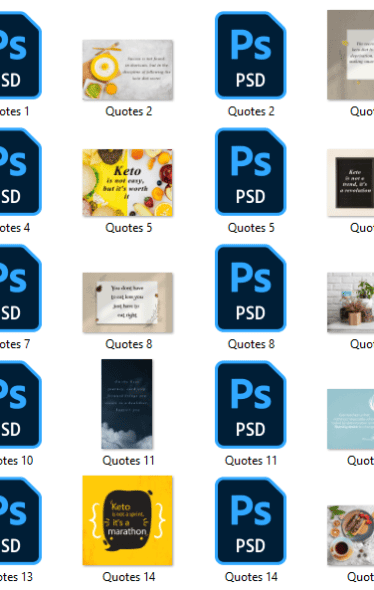This screenshot has width=374, height=590.
Task: Click the light blue quote thumbnail
Action: click(351, 419)
